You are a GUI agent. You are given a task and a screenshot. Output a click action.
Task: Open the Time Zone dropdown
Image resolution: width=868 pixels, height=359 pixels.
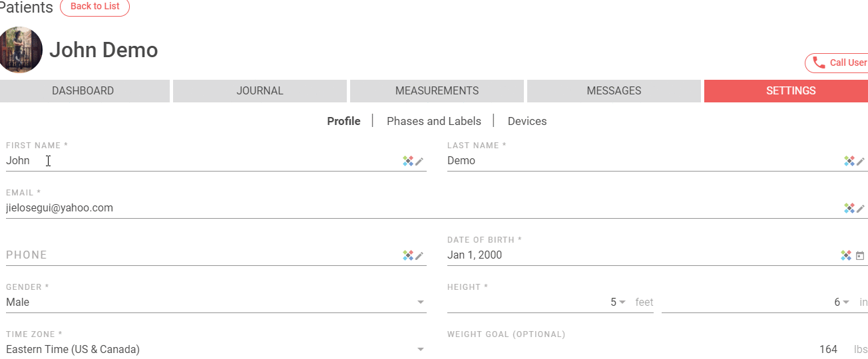421,350
